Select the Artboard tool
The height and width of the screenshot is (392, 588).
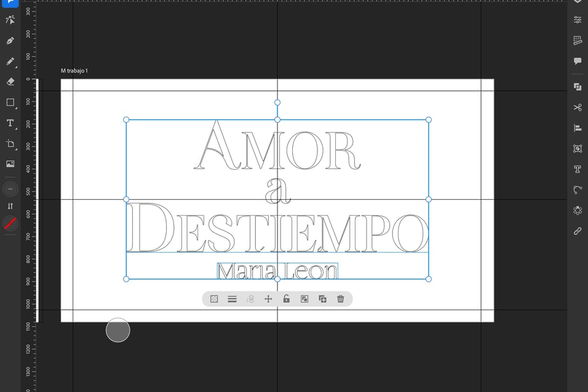click(x=10, y=144)
